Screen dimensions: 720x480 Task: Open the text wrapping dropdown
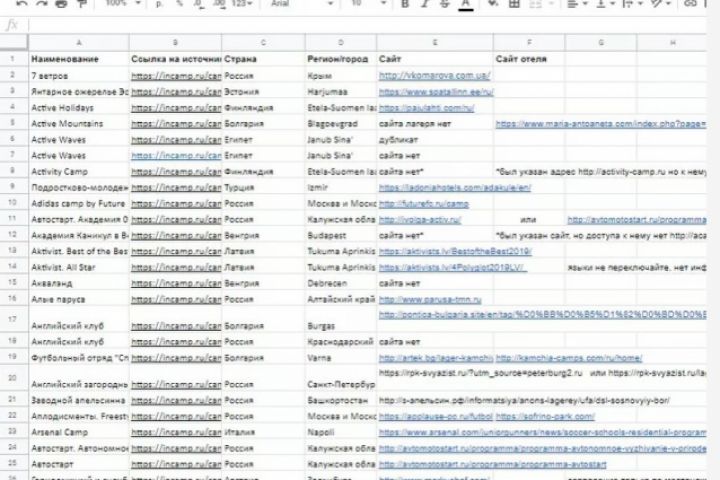tap(632, 4)
